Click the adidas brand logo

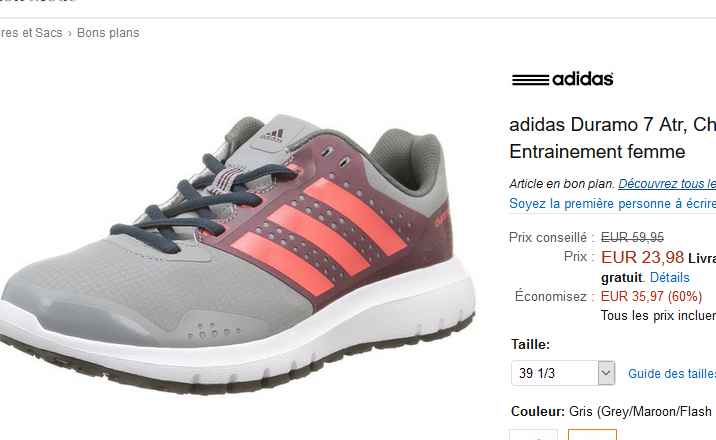[562, 79]
